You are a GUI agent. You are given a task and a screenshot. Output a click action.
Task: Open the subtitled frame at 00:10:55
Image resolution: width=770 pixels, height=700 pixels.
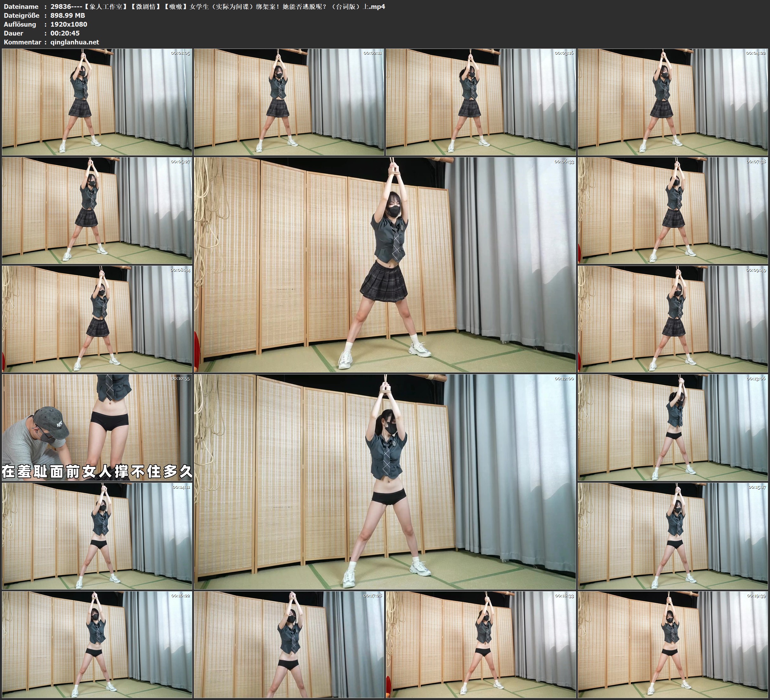[97, 427]
